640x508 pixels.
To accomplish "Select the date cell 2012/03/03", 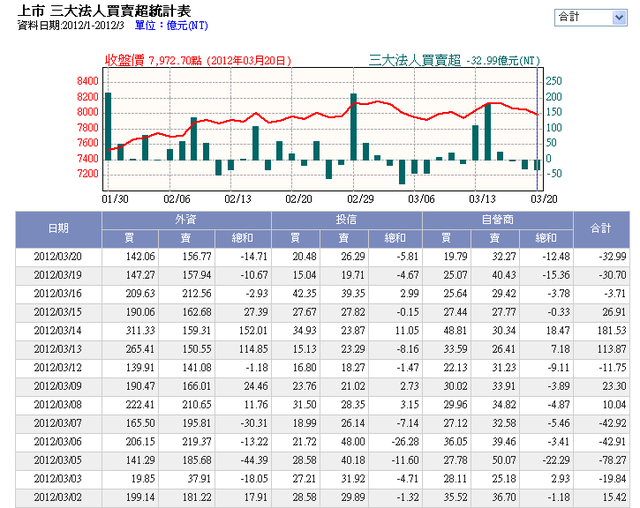I will (58, 479).
